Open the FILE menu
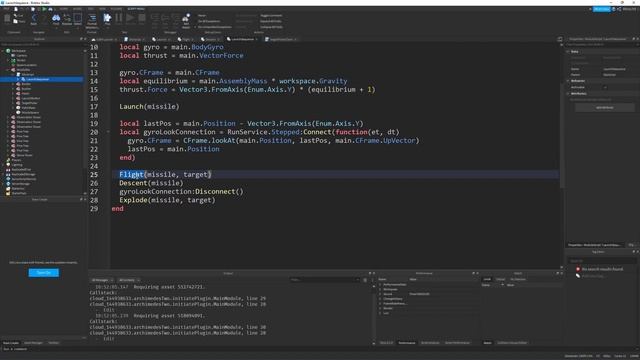This screenshot has width=640, height=360. click(x=6, y=9)
